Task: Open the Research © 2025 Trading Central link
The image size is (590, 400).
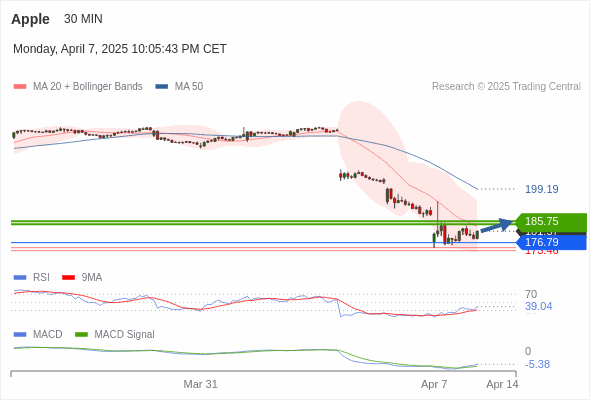Action: click(506, 87)
